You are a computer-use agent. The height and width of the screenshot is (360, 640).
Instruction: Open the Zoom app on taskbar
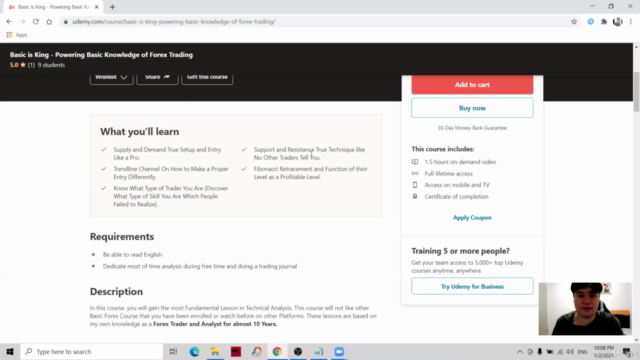point(339,351)
